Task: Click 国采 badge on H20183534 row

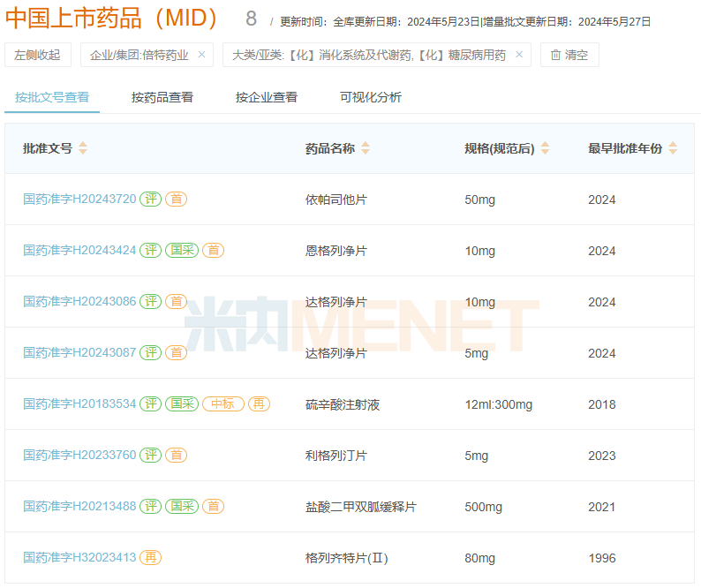Action: (x=182, y=403)
